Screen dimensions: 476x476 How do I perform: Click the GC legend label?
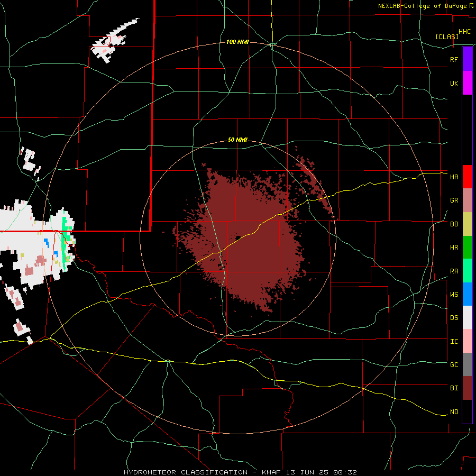coord(454,364)
